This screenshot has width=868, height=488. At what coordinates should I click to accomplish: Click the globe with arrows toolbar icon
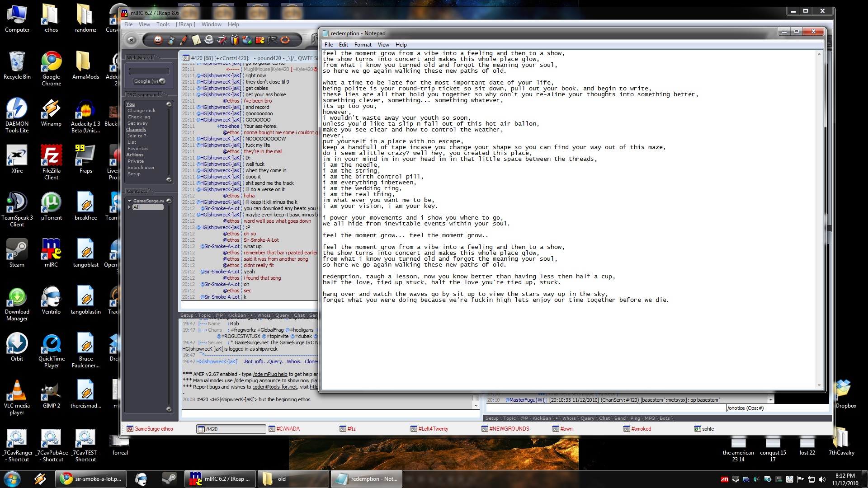[x=247, y=40]
